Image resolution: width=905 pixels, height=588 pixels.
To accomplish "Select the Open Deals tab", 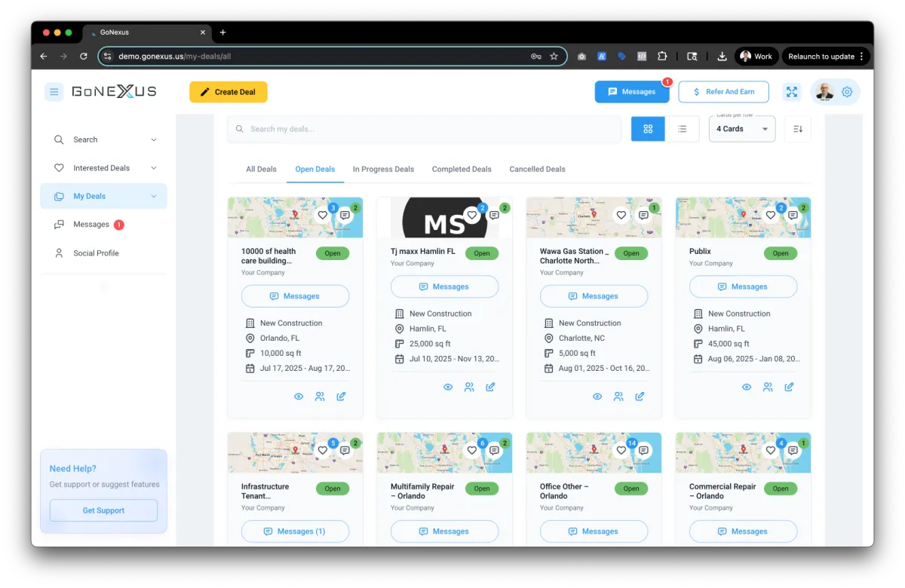I will [315, 169].
